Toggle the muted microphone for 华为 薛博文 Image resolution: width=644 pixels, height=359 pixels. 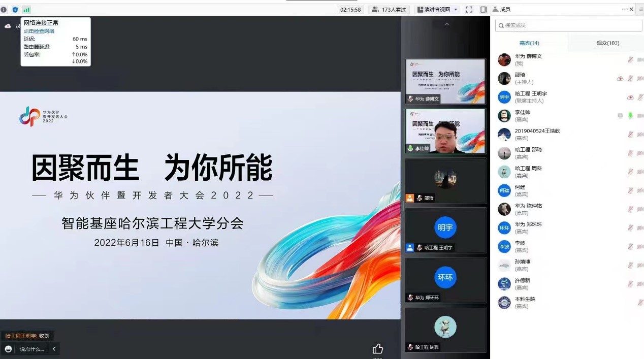(x=630, y=60)
